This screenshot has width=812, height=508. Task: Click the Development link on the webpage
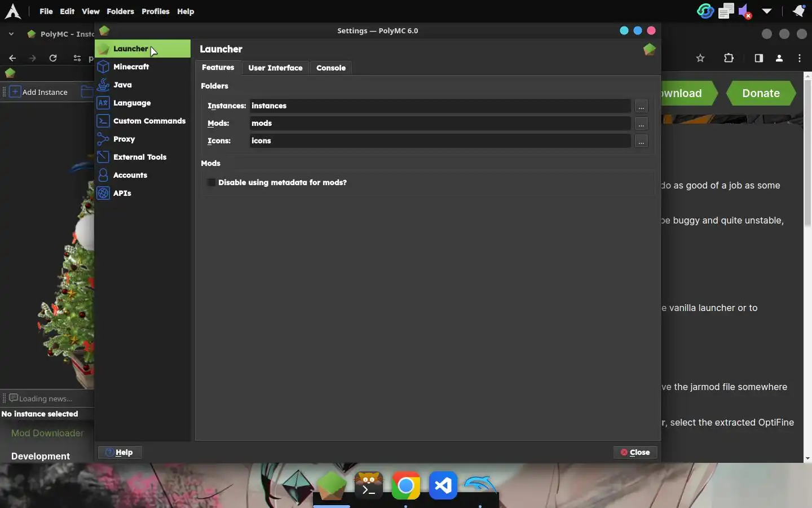[x=41, y=456]
